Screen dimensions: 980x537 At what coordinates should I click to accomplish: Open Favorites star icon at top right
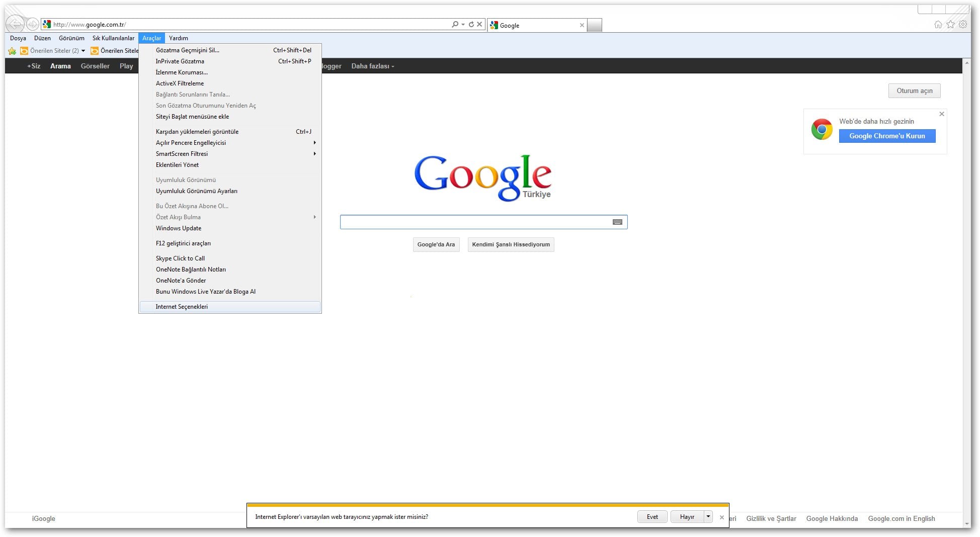[950, 24]
